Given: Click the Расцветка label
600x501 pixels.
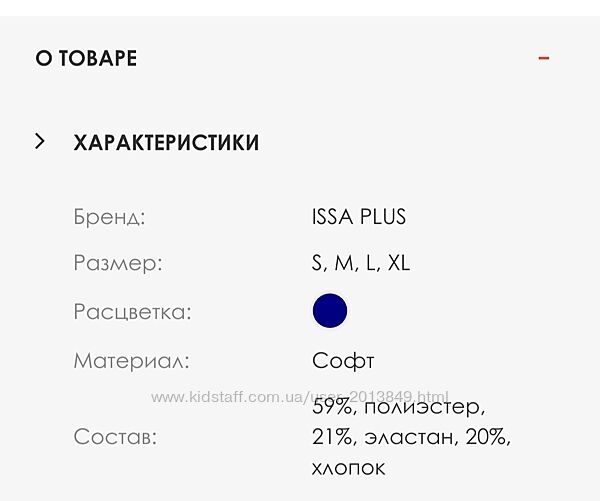Looking at the screenshot, I should tap(132, 312).
